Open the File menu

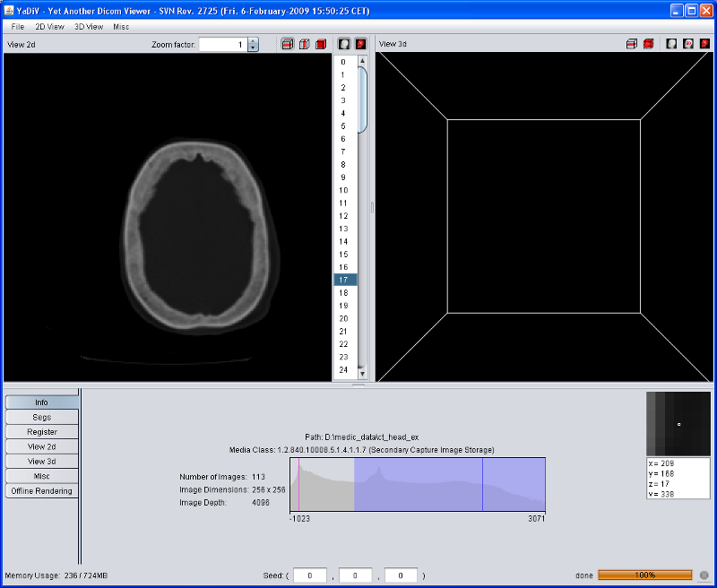click(x=18, y=27)
